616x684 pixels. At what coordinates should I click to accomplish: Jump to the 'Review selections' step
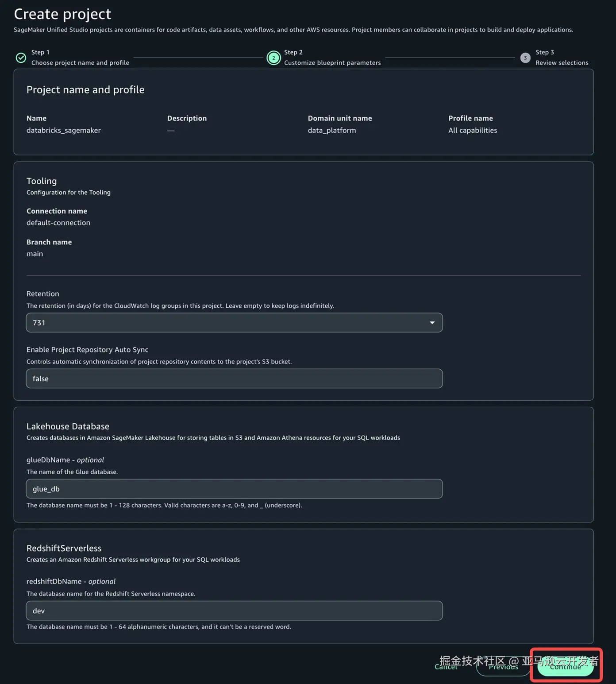pos(562,63)
